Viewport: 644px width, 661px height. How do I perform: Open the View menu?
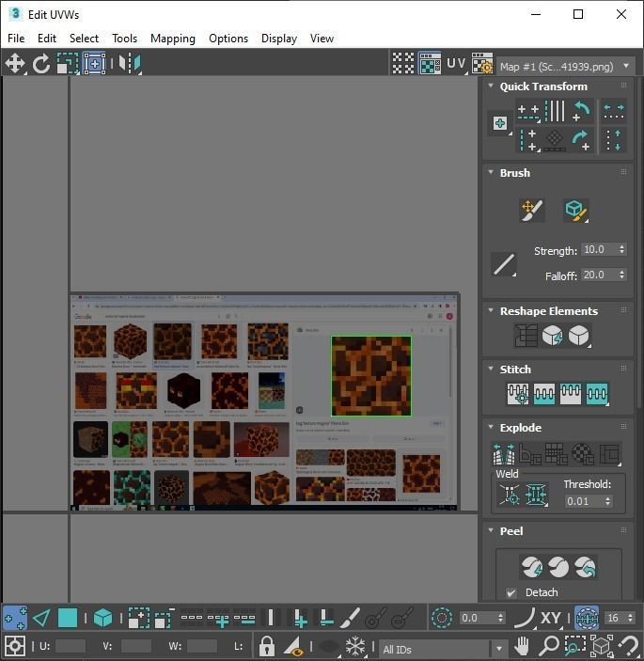click(322, 39)
